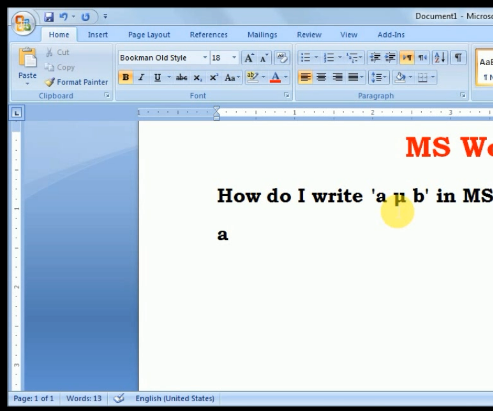Open the Insert ribbon tab

[x=98, y=35]
